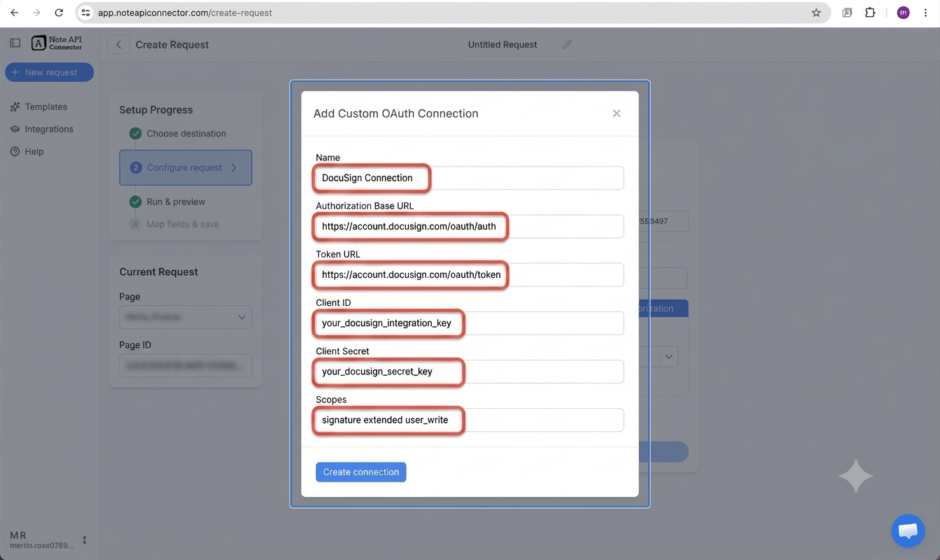This screenshot has height=560, width=940.
Task: Open the Help sidebar item
Action: point(34,152)
